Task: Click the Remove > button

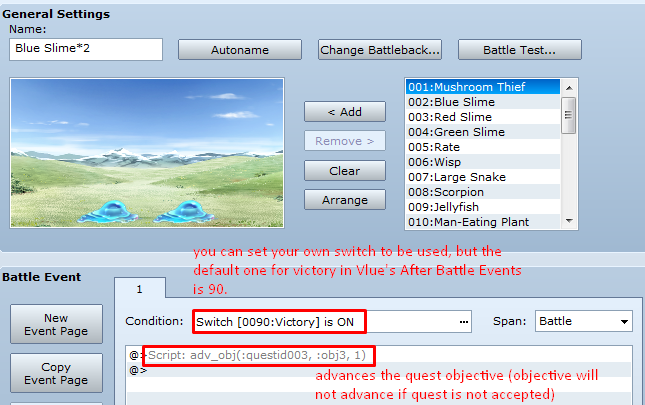Action: [x=345, y=141]
